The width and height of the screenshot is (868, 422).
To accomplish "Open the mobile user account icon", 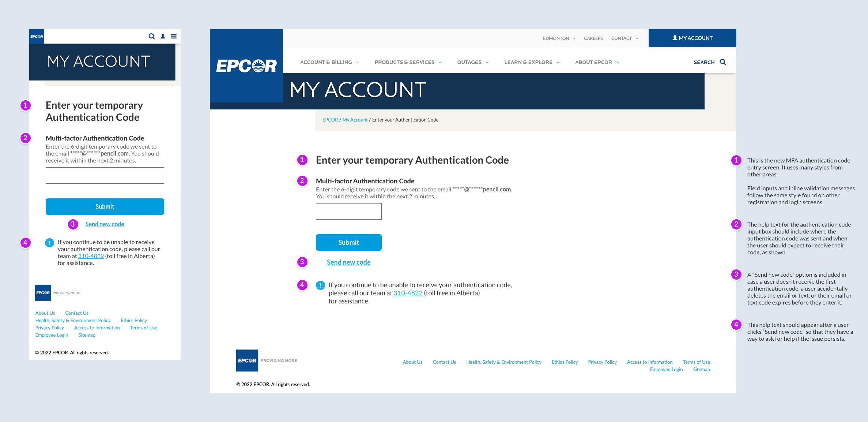I will (x=163, y=36).
